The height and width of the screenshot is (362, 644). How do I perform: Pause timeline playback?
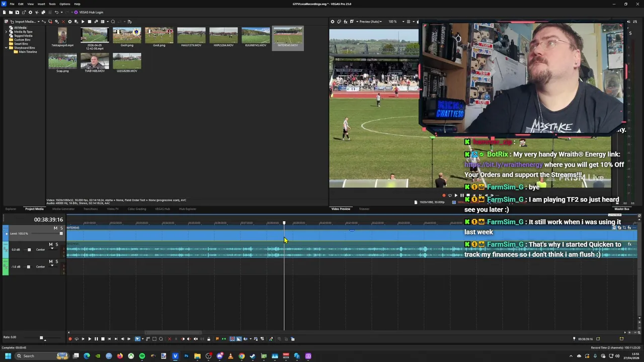[96, 339]
